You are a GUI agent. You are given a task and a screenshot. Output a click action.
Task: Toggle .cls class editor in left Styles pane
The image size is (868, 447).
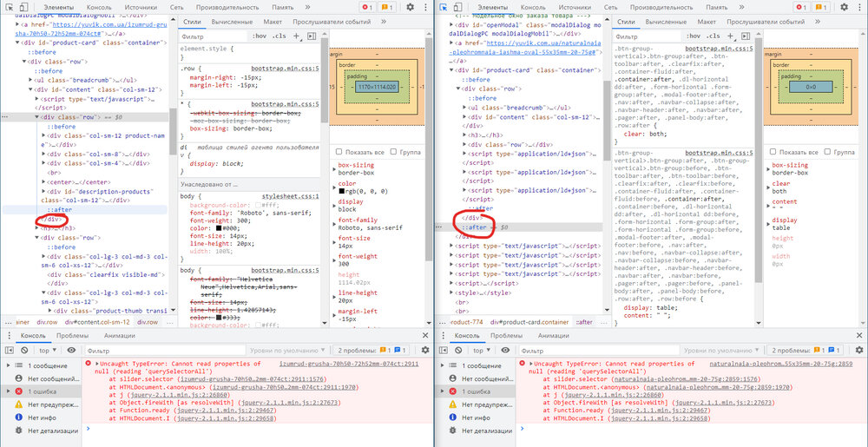click(x=278, y=36)
